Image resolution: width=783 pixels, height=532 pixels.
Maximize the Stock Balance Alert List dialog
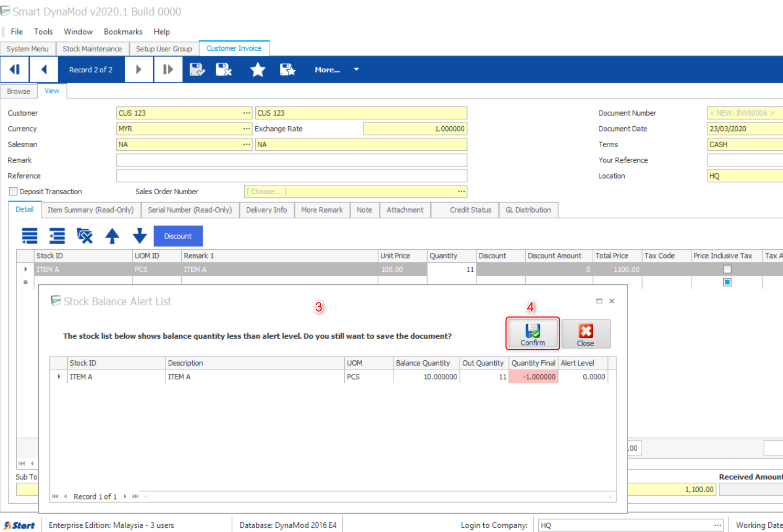(599, 301)
